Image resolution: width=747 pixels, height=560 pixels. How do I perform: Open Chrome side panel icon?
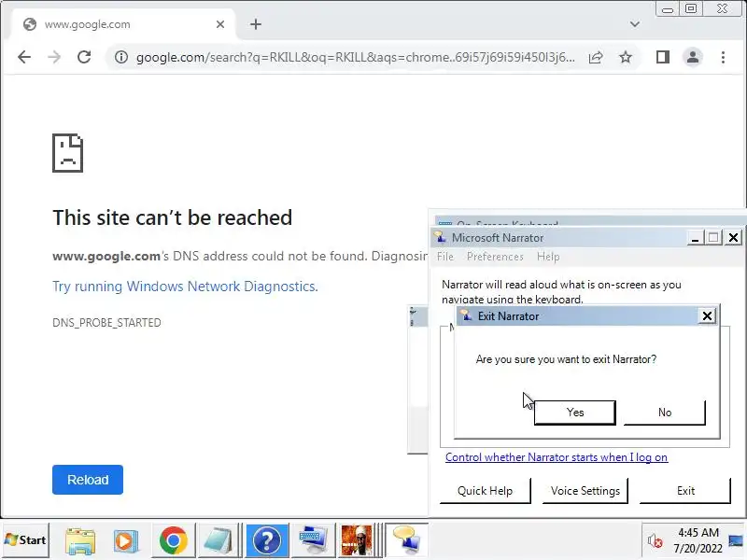[663, 57]
